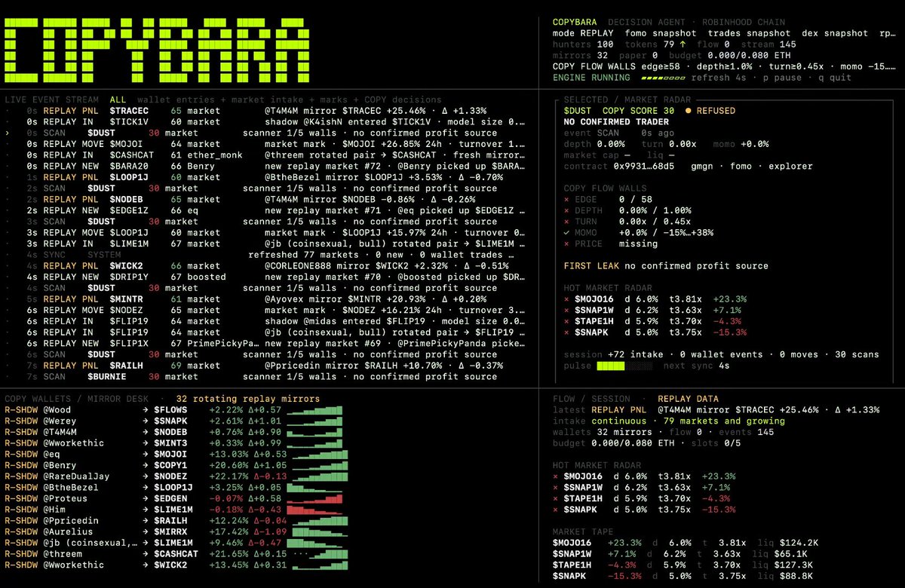Click the fomo snapshot label in the header
The width and height of the screenshot is (905, 588).
(661, 33)
